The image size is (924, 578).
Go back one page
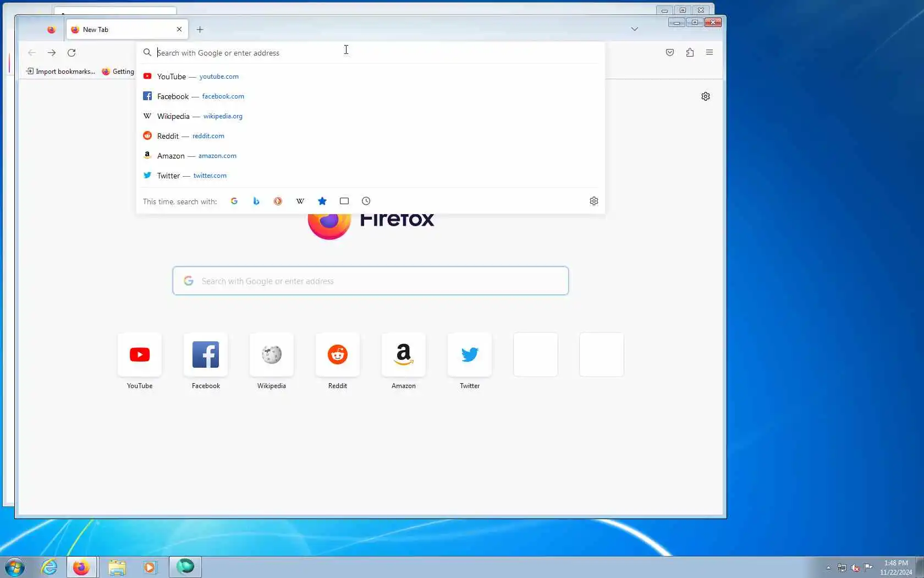(x=32, y=53)
